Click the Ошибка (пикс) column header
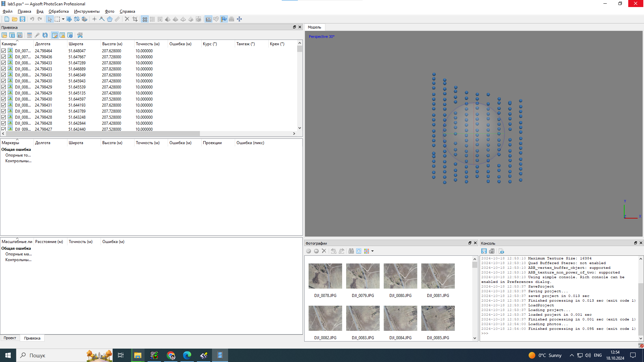This screenshot has width=644, height=362. pos(250,143)
